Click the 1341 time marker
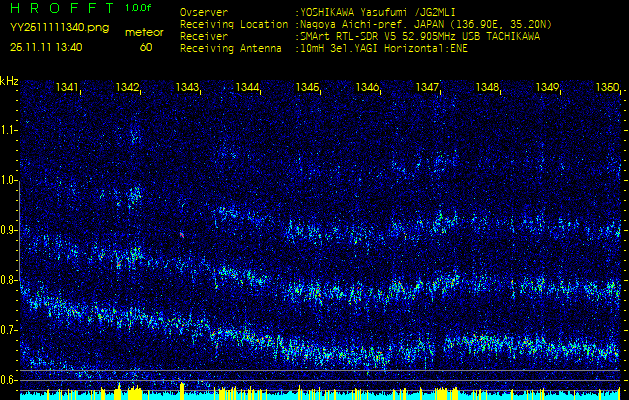The height and width of the screenshot is (400, 629). (x=68, y=88)
